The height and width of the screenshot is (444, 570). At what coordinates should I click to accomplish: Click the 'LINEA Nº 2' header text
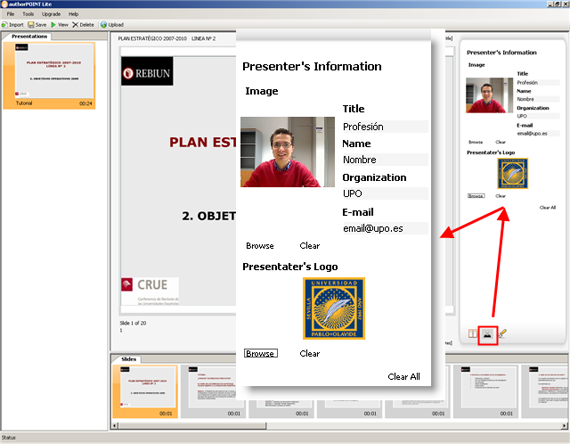[203, 39]
